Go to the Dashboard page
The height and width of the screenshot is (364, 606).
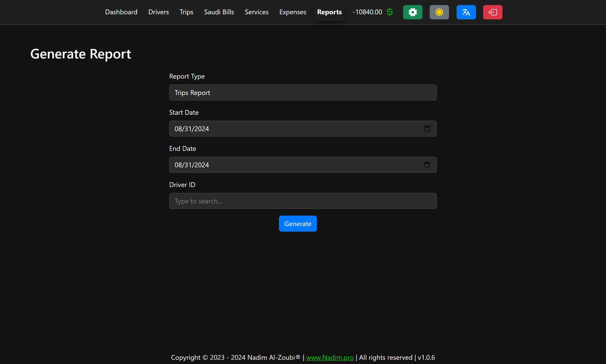point(121,12)
